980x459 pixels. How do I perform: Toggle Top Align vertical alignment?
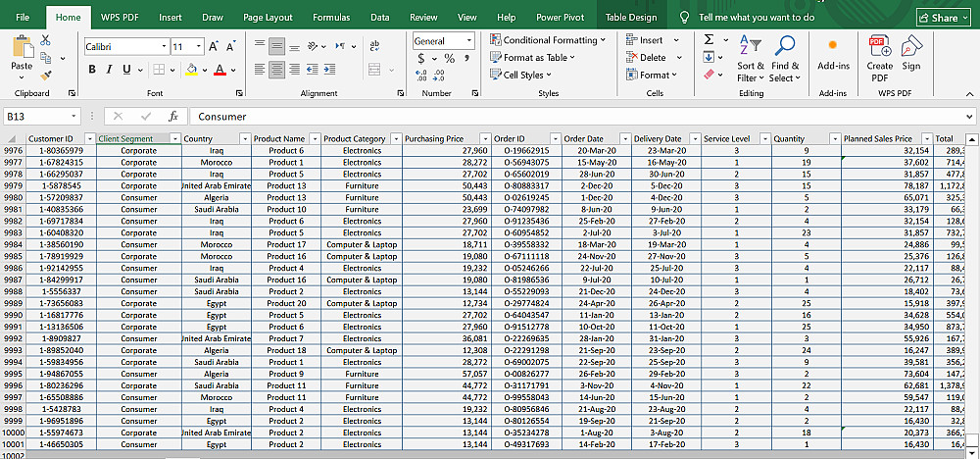pos(260,46)
